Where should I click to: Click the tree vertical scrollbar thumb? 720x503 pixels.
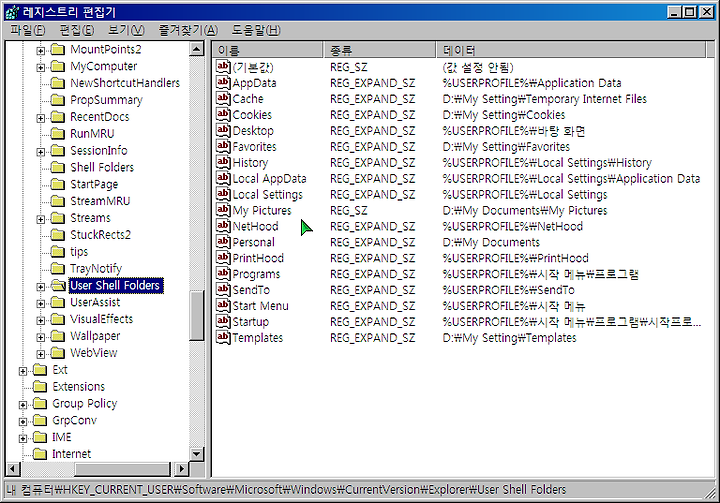(x=197, y=316)
